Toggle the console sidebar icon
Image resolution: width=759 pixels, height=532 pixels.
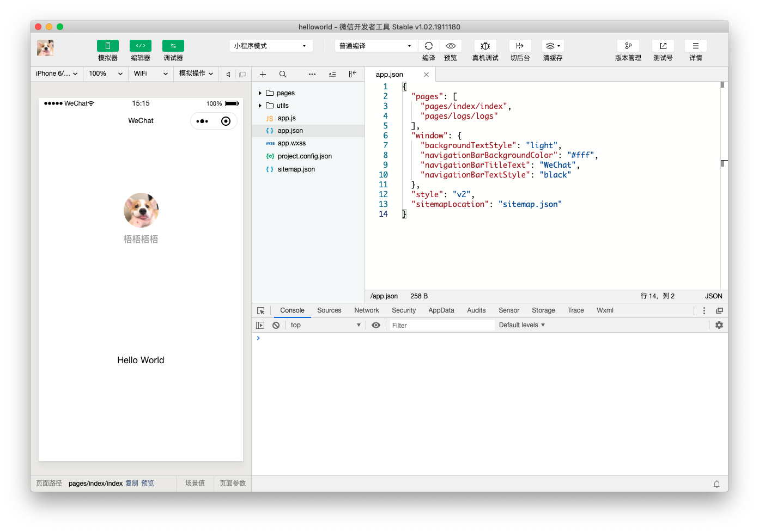click(260, 325)
